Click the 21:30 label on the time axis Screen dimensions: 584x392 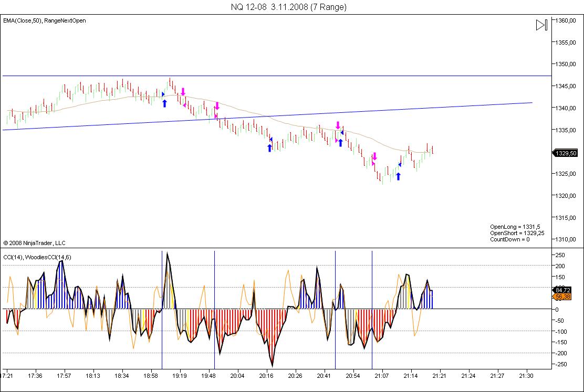coord(526,376)
